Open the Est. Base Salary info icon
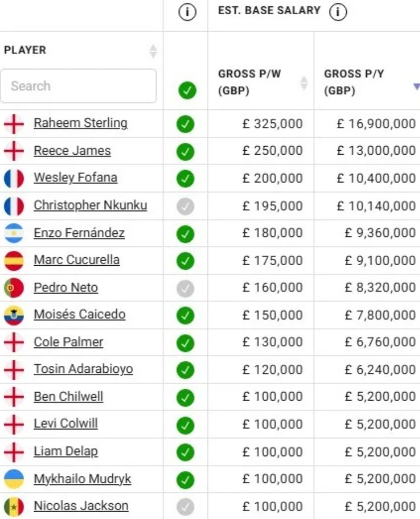Image resolution: width=420 pixels, height=519 pixels. point(338,12)
